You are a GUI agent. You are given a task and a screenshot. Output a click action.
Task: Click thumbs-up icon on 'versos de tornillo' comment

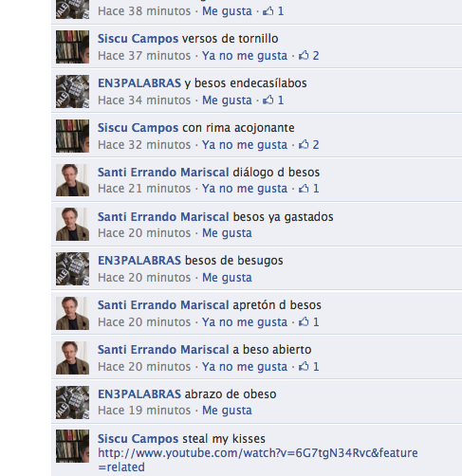point(304,55)
